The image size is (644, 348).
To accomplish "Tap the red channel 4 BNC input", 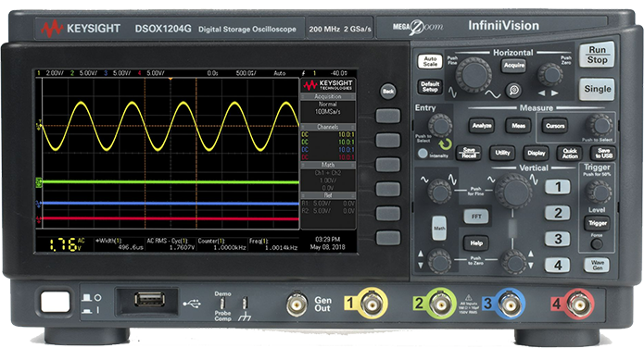I will (579, 304).
